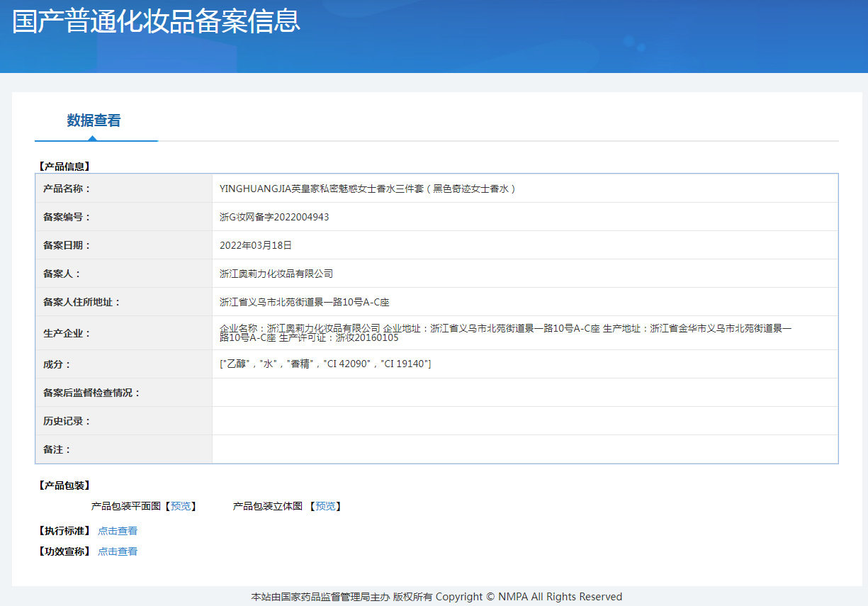Open 点击查看 link beside 执行标准
The image size is (868, 606).
coord(118,531)
